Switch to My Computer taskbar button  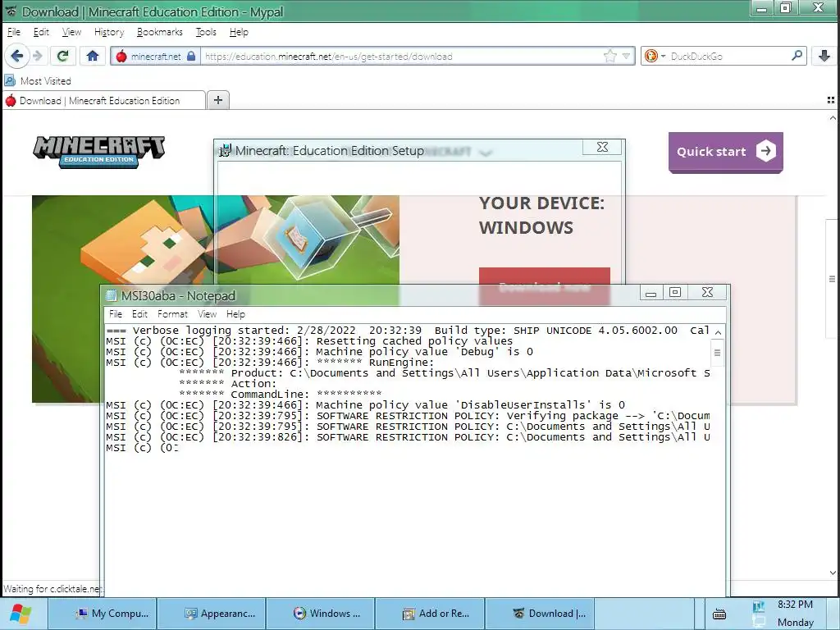[103, 614]
